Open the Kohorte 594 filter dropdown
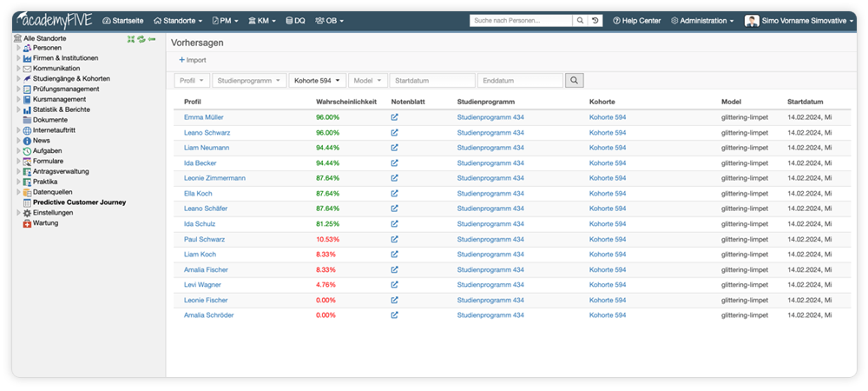The image size is (868, 391). coord(317,80)
